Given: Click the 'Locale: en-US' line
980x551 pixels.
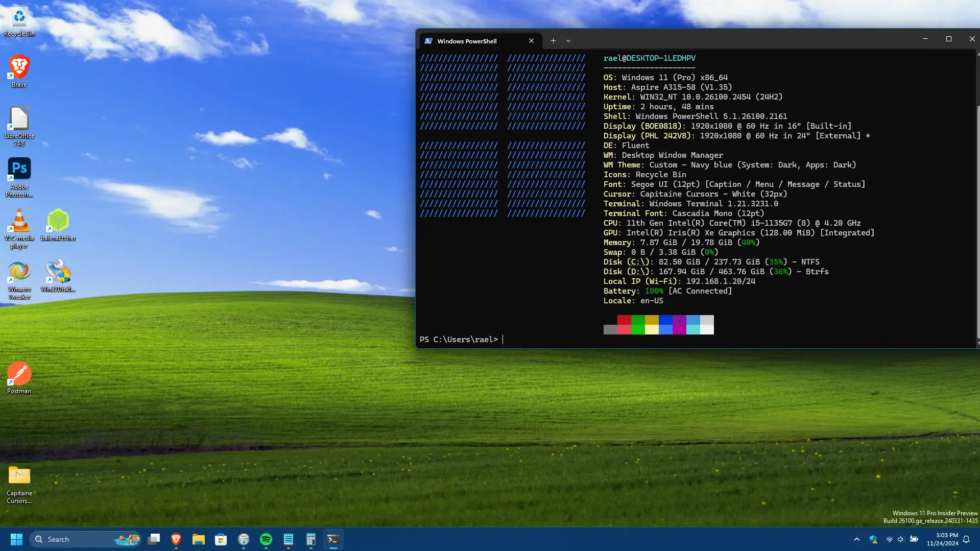Looking at the screenshot, I should click(633, 301).
